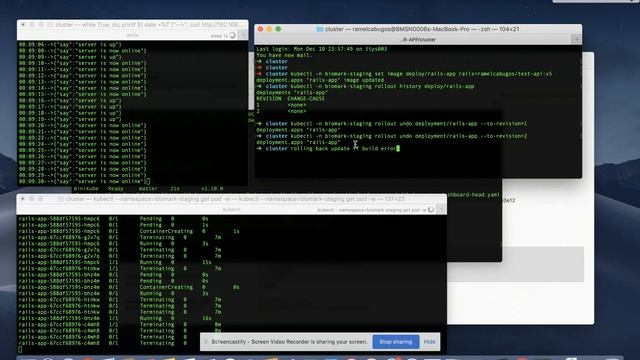Viewport: 640px width, 360px height.
Task: Click the 00:09:30 'server is now online' line
Action: click(x=84, y=181)
